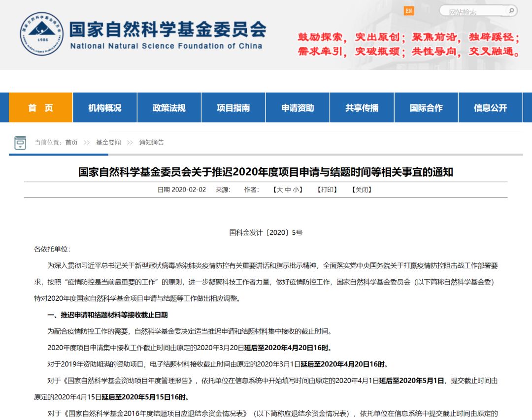Open the 机构概况 navigation tab
Screen dimensions: 532x420
[105, 107]
